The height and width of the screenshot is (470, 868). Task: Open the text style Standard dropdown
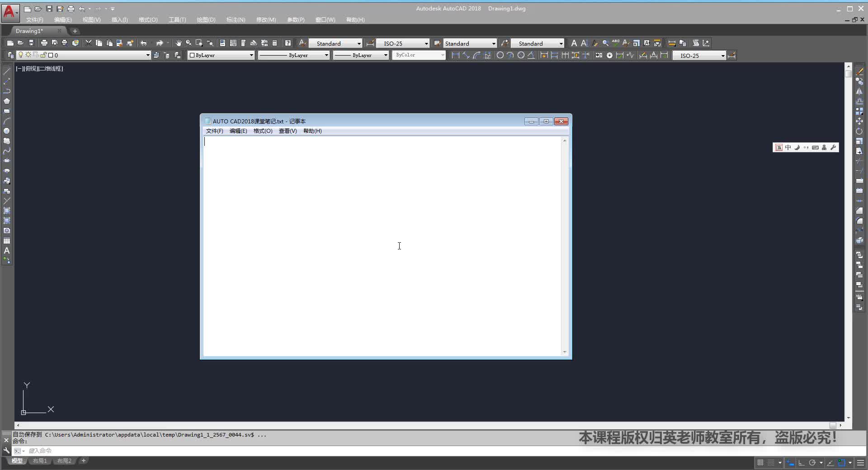coord(335,43)
